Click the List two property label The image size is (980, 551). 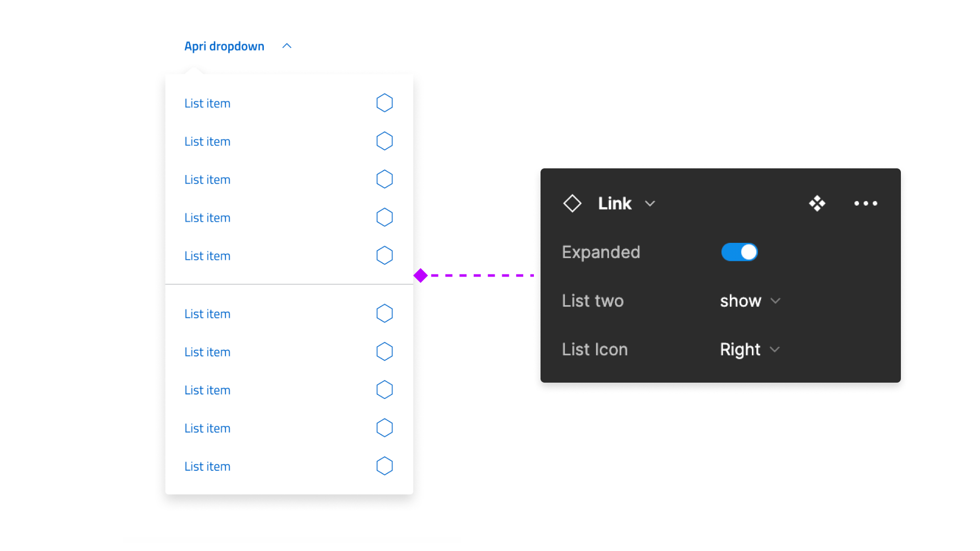pyautogui.click(x=593, y=301)
